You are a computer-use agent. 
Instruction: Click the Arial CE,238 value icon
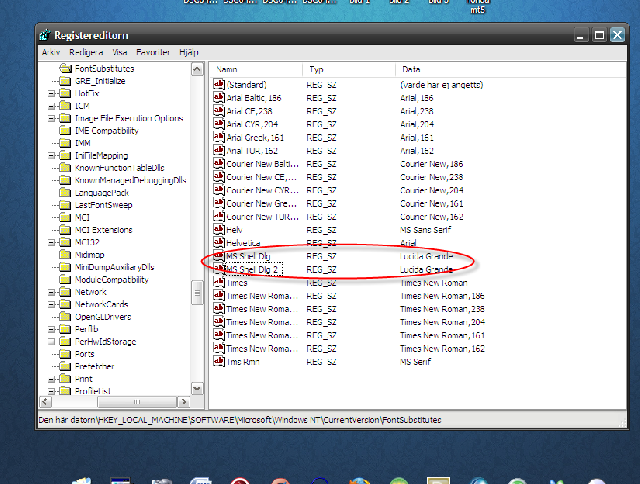(x=219, y=111)
